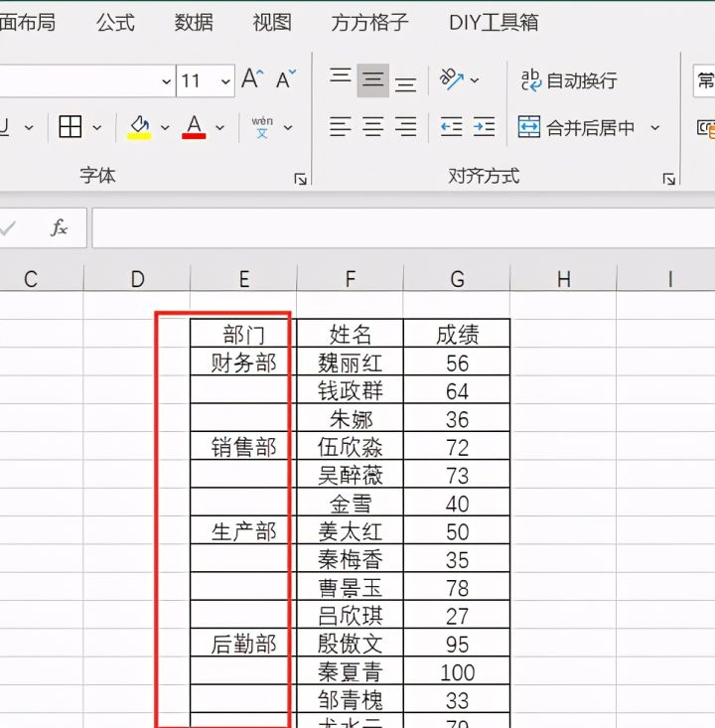This screenshot has height=728, width=715.
Task: Select the 生产部 cell
Action: click(x=243, y=530)
